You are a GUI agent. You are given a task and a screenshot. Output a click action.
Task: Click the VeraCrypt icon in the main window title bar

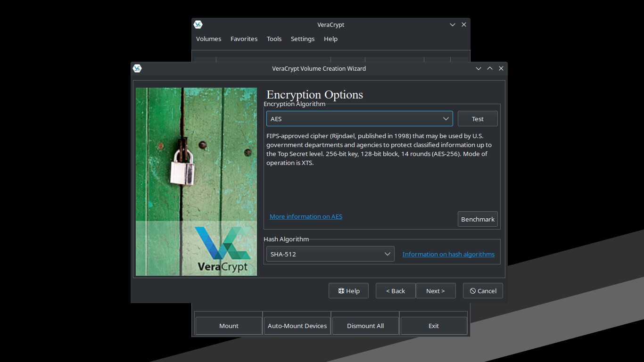click(x=198, y=25)
